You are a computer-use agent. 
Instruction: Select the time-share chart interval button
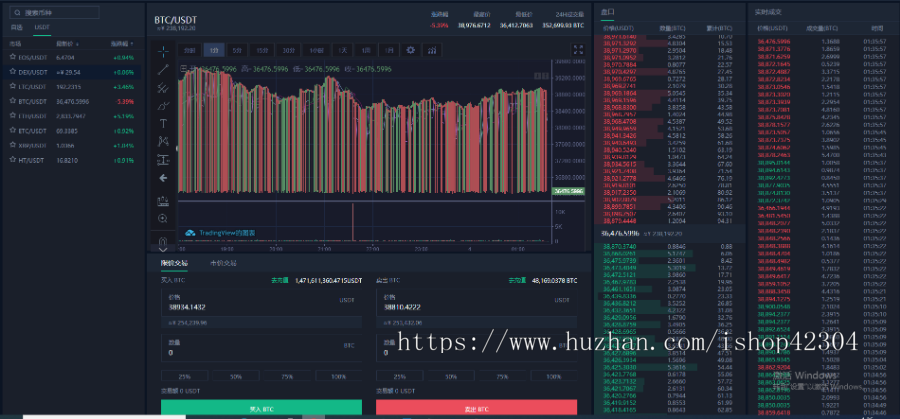coord(189,50)
